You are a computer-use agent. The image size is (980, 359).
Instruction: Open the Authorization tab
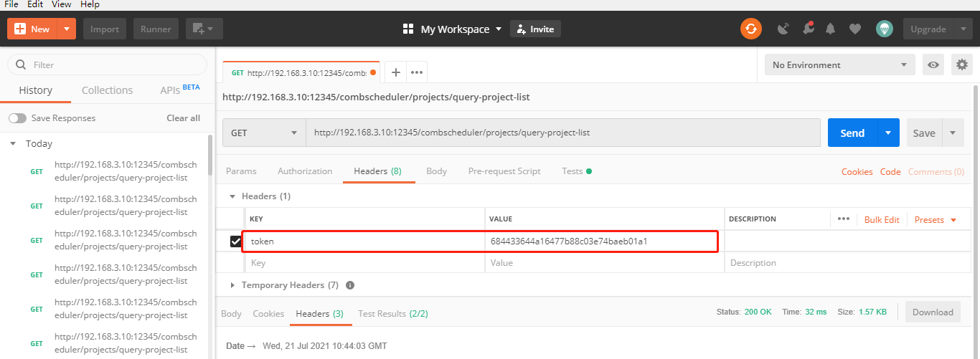(305, 171)
